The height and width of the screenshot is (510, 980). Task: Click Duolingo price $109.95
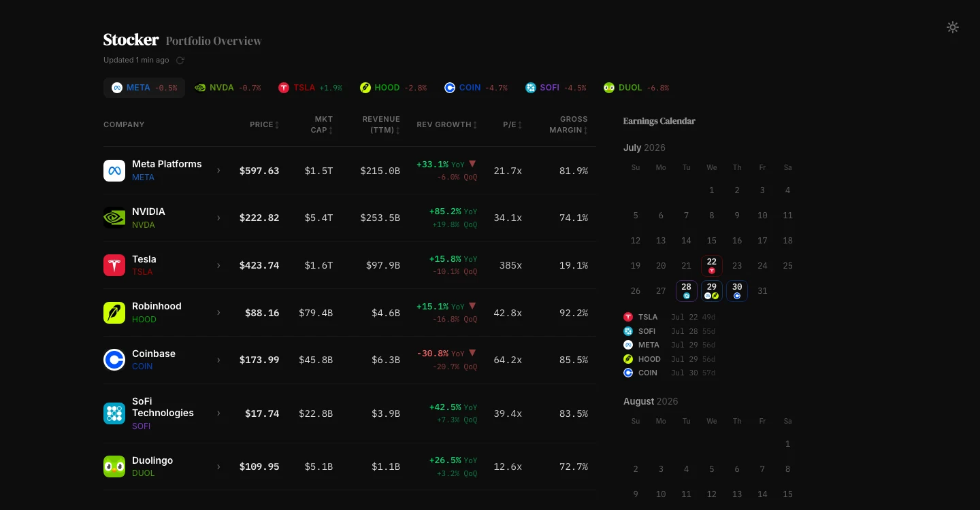tap(259, 466)
